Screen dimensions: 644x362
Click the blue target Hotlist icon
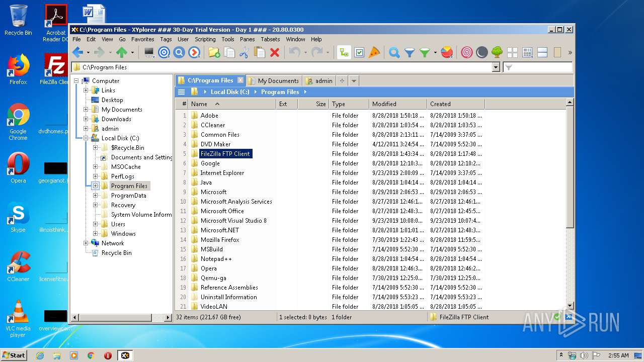(164, 52)
